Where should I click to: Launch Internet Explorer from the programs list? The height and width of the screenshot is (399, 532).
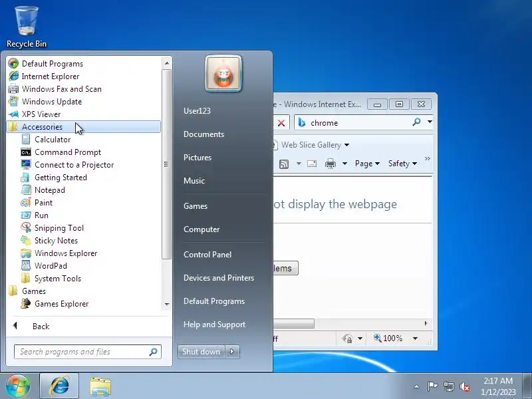(x=44, y=76)
